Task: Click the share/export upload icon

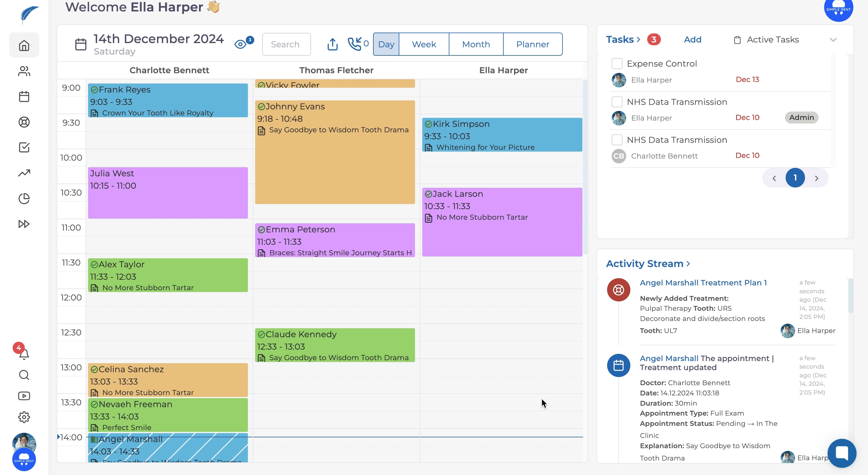Action: click(x=332, y=44)
